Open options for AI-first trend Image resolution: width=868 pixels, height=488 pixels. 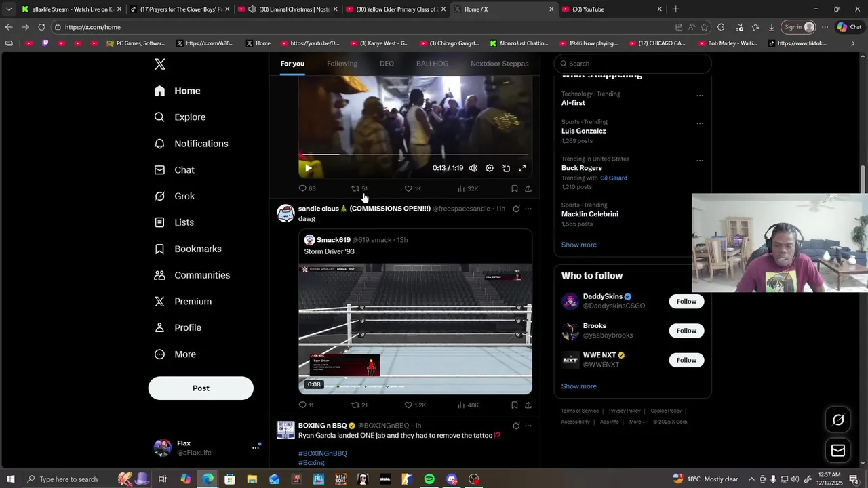coord(700,96)
